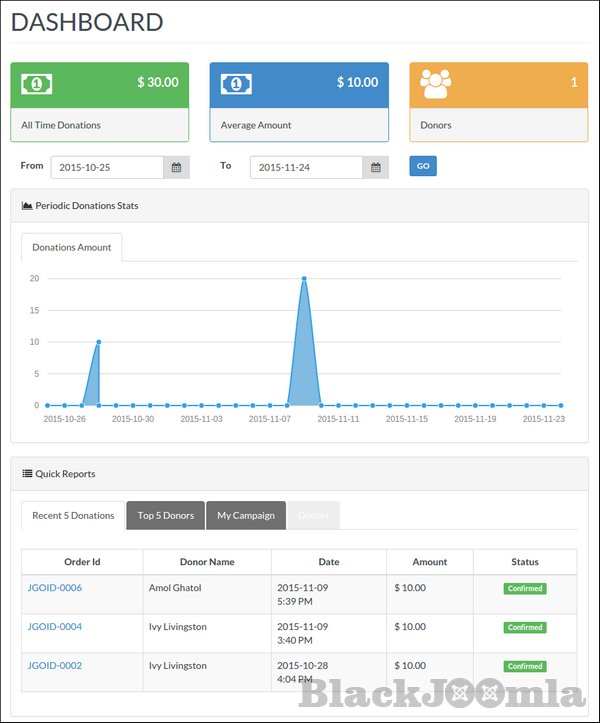The width and height of the screenshot is (600, 723).
Task: Click the faded Donors tab
Action: pos(313,516)
